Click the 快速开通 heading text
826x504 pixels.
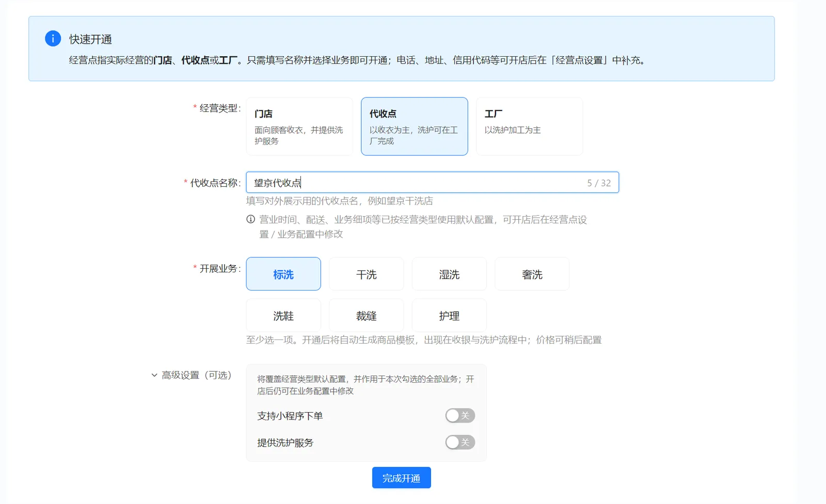[x=91, y=39]
